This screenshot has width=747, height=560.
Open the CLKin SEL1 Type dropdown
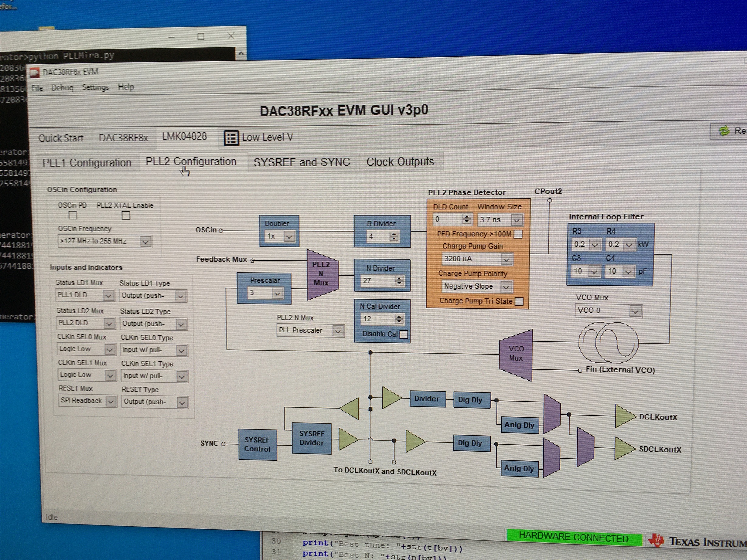coord(155,376)
